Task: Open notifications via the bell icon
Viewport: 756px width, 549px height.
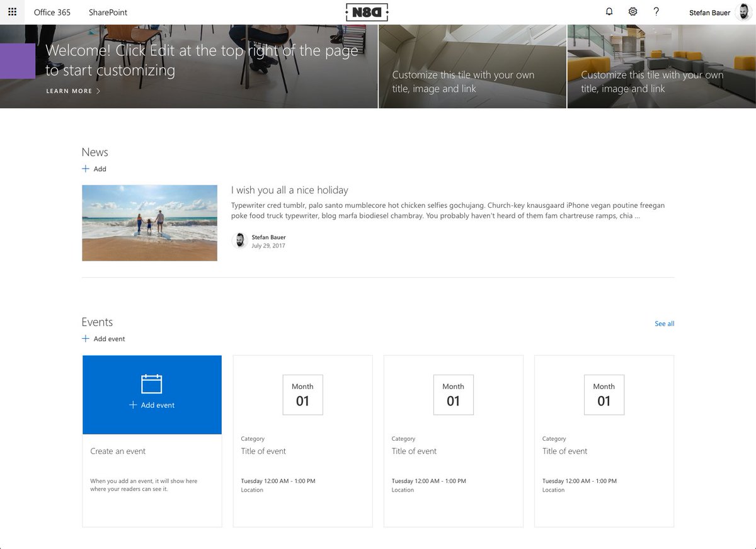Action: [609, 11]
